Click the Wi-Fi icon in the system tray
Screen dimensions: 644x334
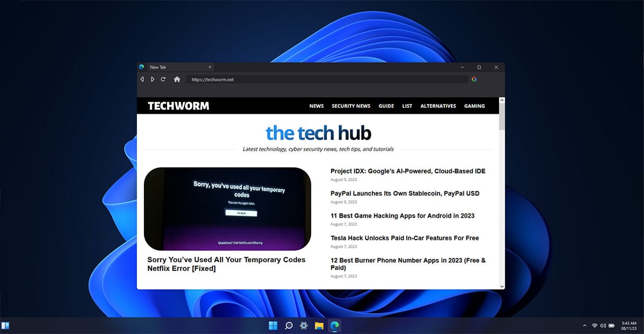(595, 325)
